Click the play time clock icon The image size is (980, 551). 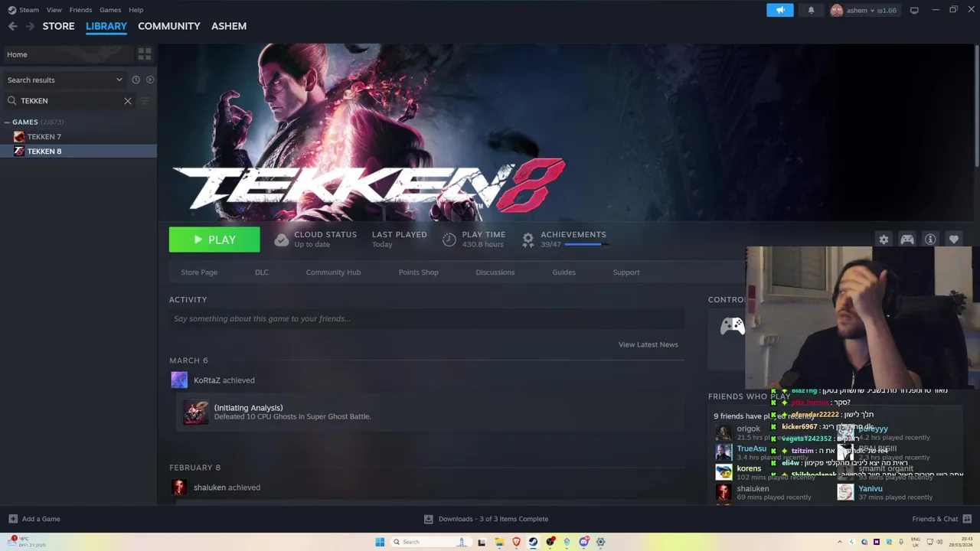pyautogui.click(x=449, y=240)
